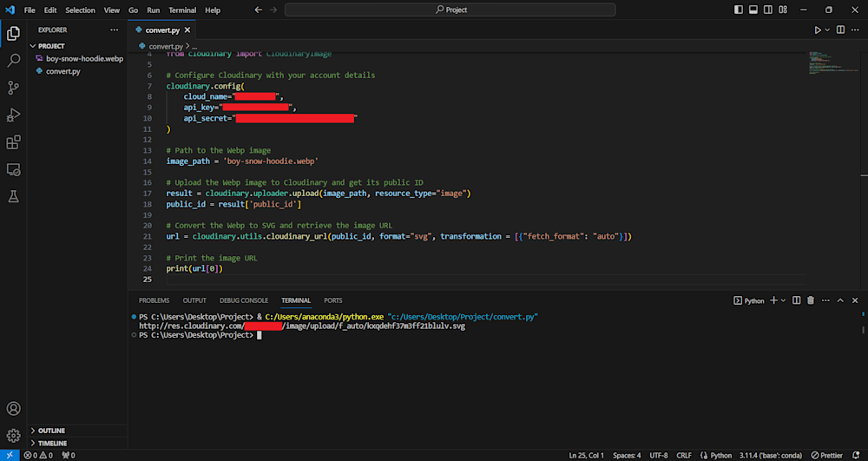Screen dimensions: 868x461
Task: Expand the OUTLINE section
Action: [x=51, y=431]
